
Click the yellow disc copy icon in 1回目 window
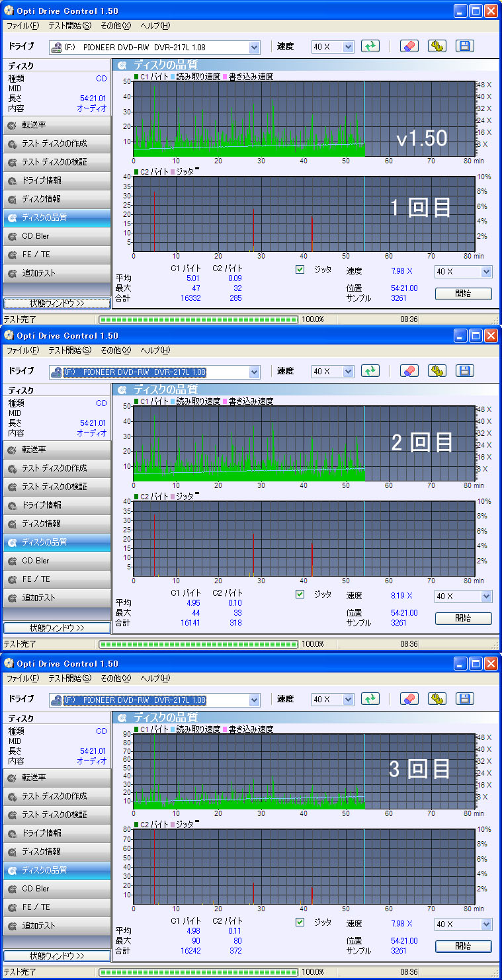point(437,46)
